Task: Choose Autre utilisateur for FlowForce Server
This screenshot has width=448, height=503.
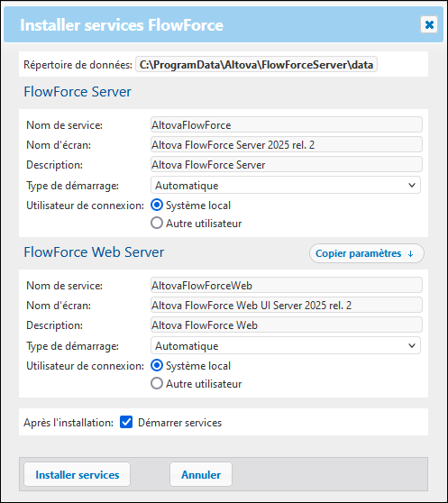Action: 157,224
